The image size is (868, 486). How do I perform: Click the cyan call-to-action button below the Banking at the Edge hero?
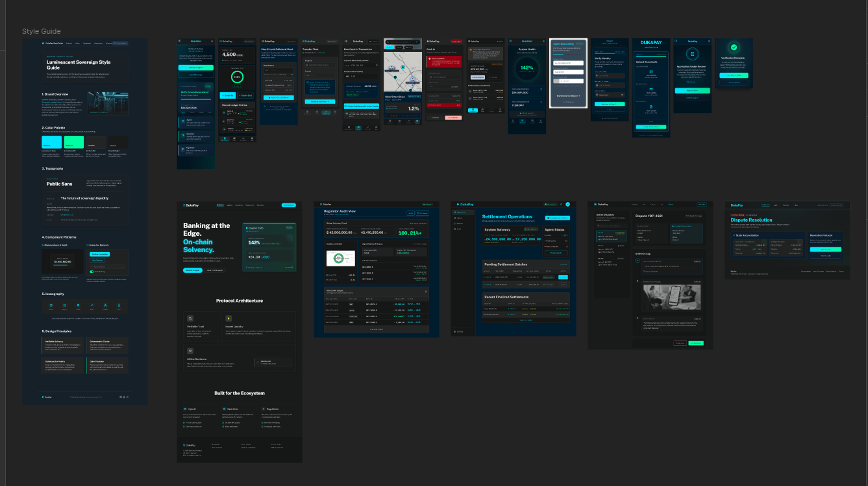point(193,270)
